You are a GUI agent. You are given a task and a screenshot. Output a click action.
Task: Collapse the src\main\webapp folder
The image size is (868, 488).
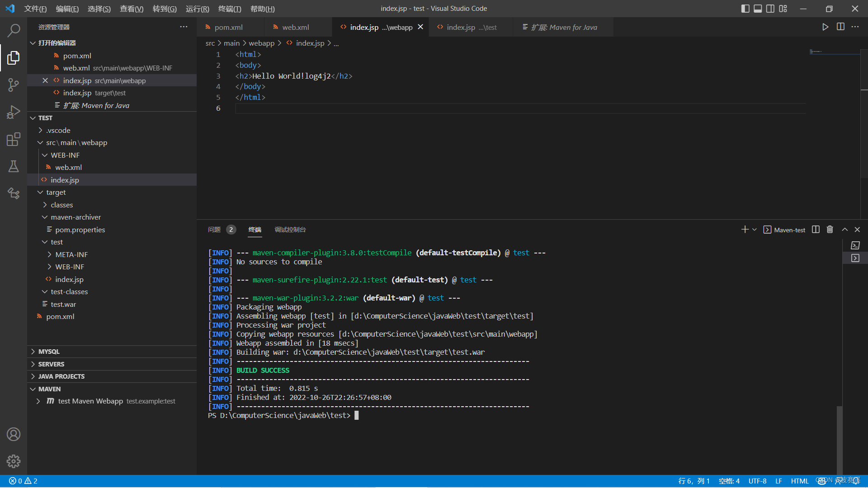41,143
